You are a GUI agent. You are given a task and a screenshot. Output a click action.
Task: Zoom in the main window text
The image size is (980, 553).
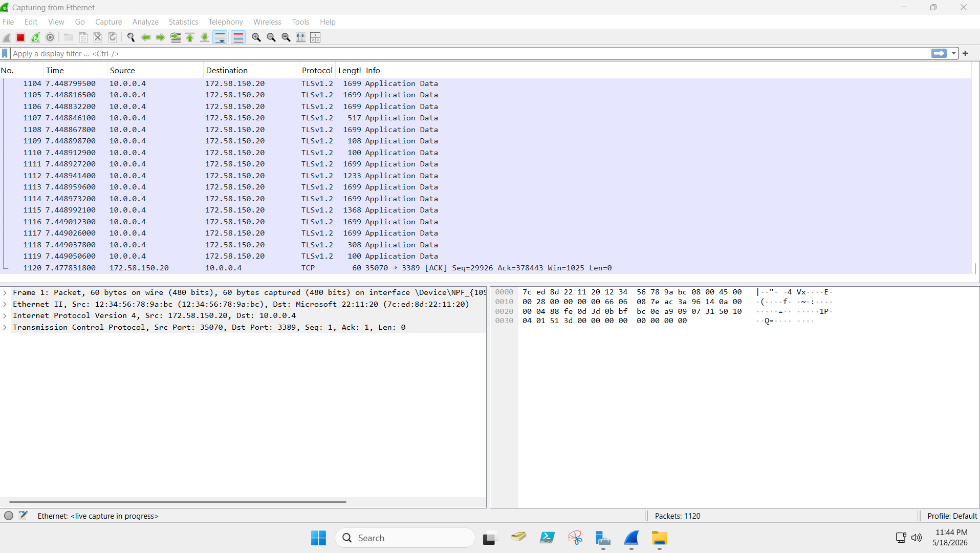click(x=256, y=37)
